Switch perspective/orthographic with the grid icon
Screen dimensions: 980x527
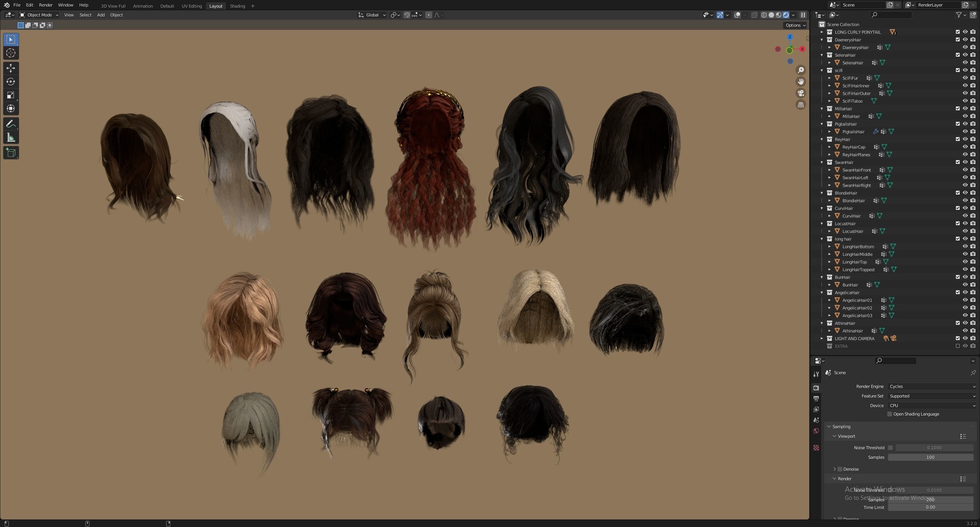point(801,105)
